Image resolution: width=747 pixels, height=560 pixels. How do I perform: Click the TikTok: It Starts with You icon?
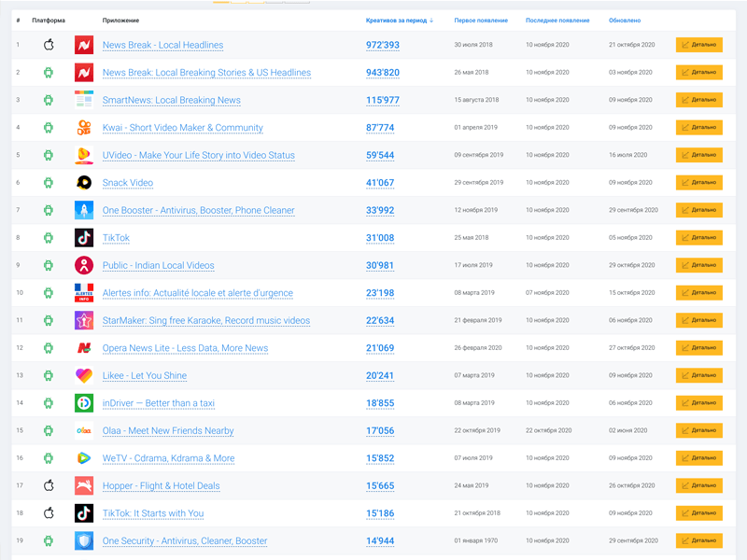(x=84, y=513)
